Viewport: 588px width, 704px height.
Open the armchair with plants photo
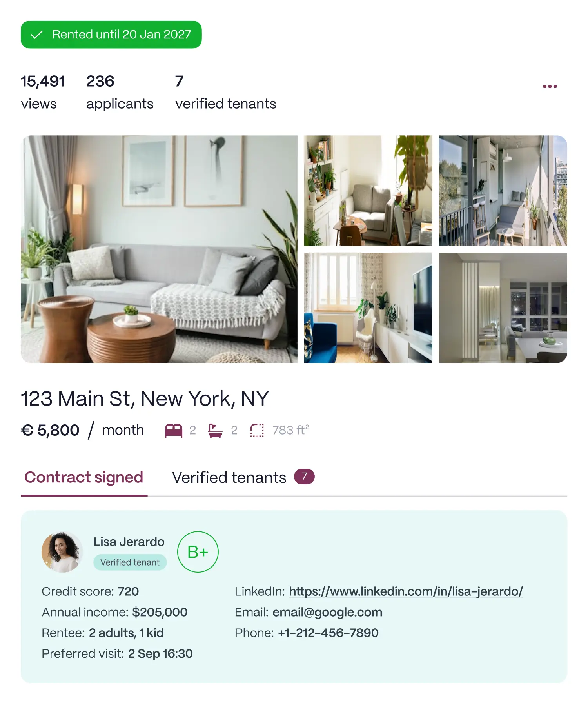(x=368, y=191)
